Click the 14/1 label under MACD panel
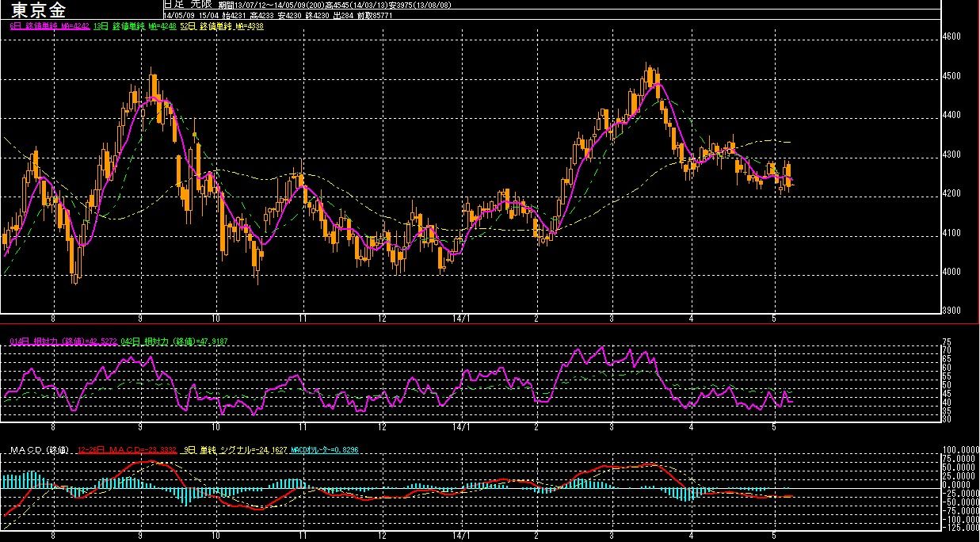Screen dimensions: 980x542 click(x=461, y=535)
